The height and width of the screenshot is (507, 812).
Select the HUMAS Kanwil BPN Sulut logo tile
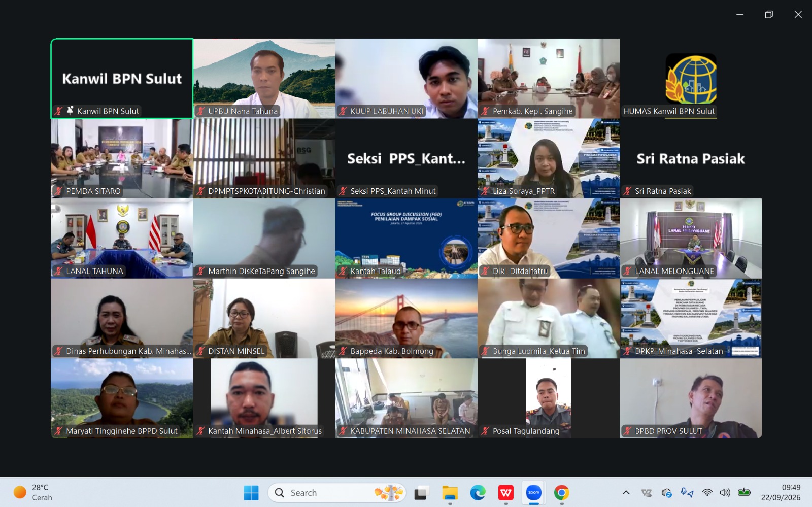tap(691, 78)
